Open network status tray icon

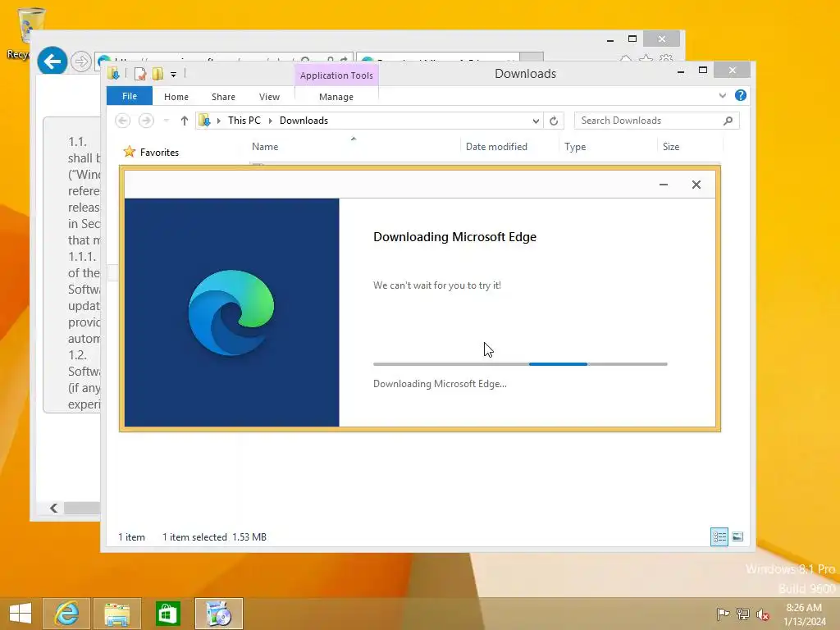[x=742, y=614]
